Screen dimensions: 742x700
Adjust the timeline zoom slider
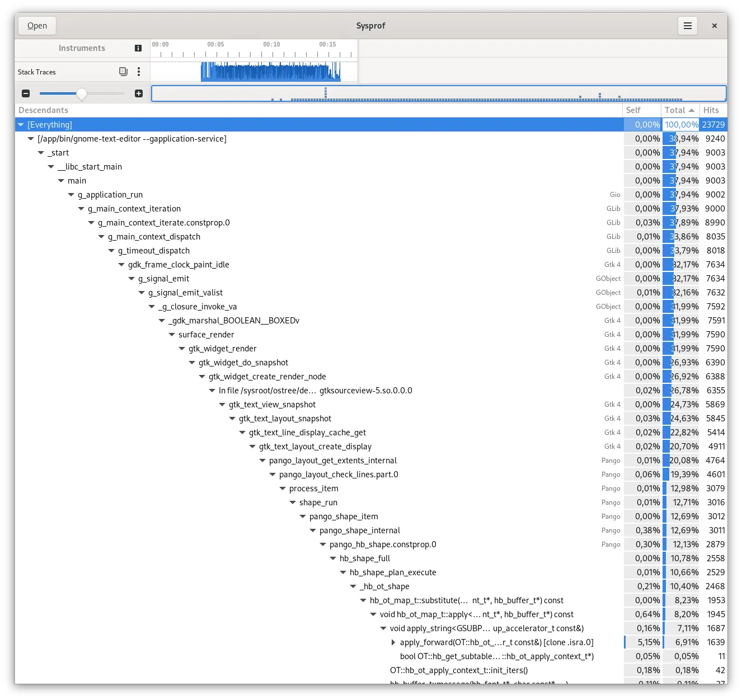point(82,93)
